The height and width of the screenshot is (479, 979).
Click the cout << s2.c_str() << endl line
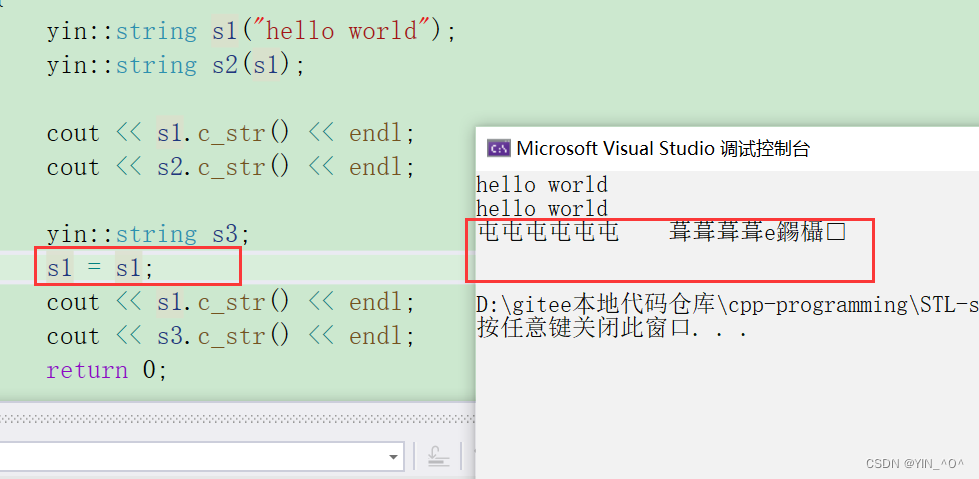tap(230, 167)
